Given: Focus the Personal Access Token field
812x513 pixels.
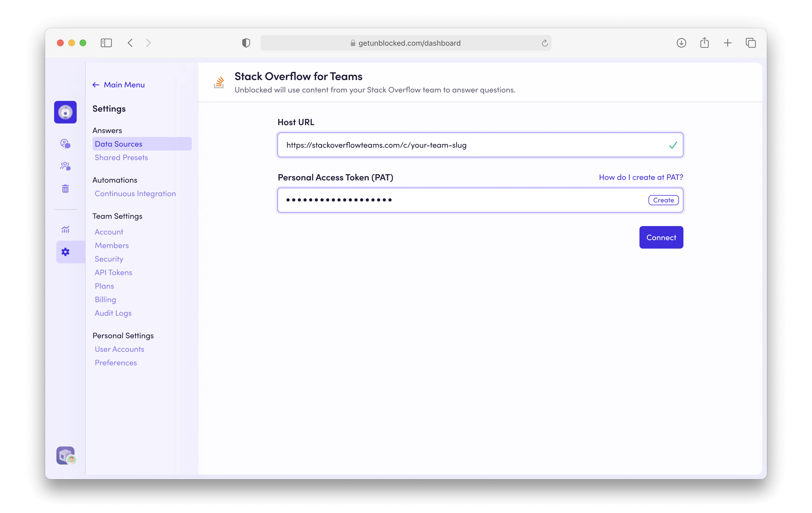Looking at the screenshot, I should [x=480, y=200].
